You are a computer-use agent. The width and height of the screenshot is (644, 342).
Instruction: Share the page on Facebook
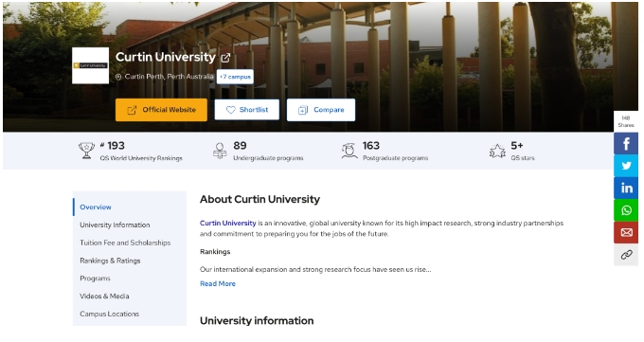[626, 143]
